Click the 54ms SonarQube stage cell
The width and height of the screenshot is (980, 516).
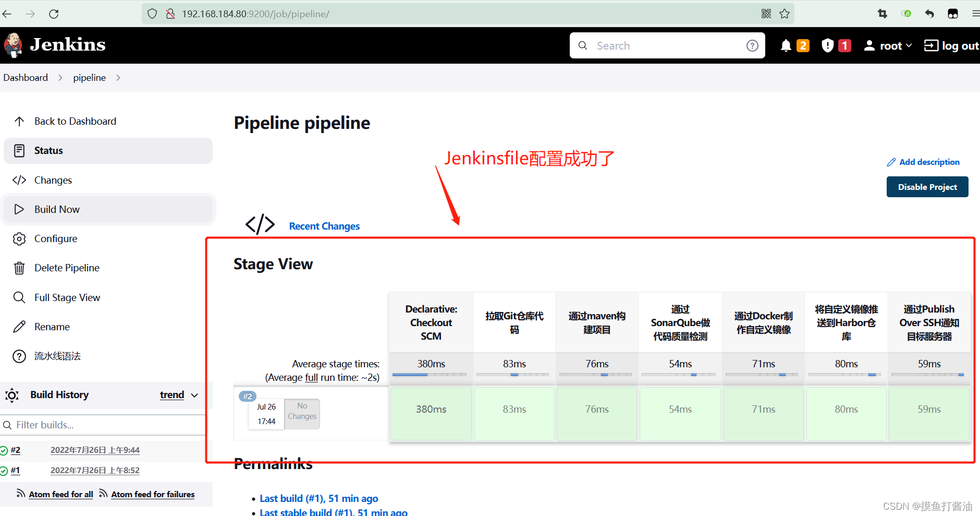pos(680,413)
